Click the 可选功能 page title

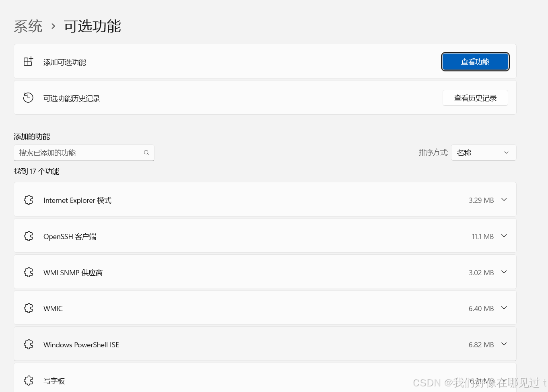coord(93,27)
